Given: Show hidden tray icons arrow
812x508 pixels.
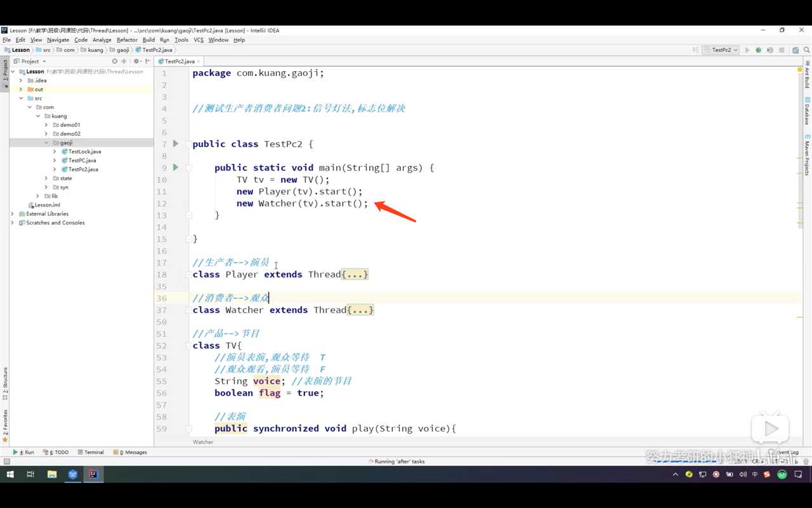Looking at the screenshot, I should [676, 474].
